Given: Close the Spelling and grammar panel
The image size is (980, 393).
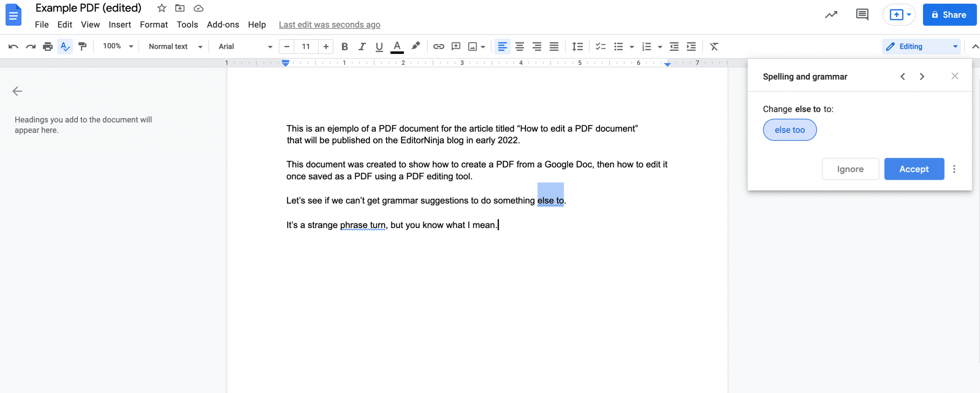Looking at the screenshot, I should (955, 76).
